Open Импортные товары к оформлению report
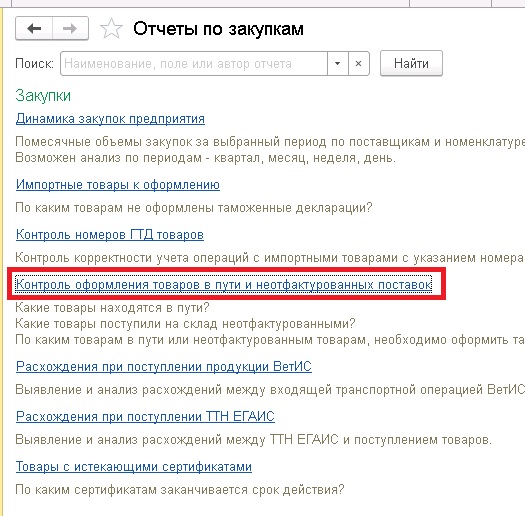Image resolution: width=525 pixels, height=516 pixels. (118, 185)
